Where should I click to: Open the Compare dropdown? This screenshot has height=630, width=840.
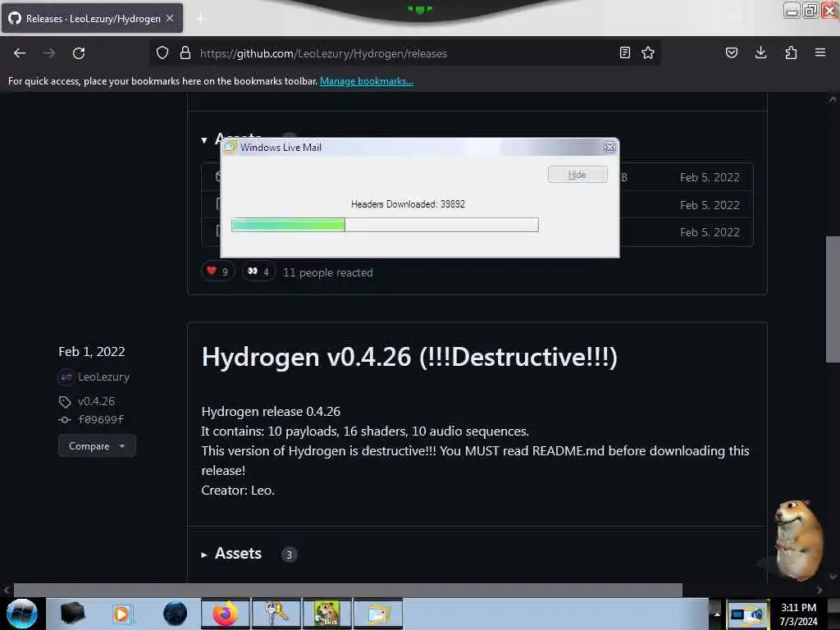(97, 445)
